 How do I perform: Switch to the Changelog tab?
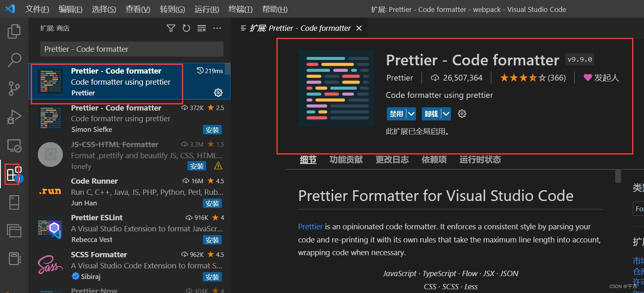coord(392,159)
